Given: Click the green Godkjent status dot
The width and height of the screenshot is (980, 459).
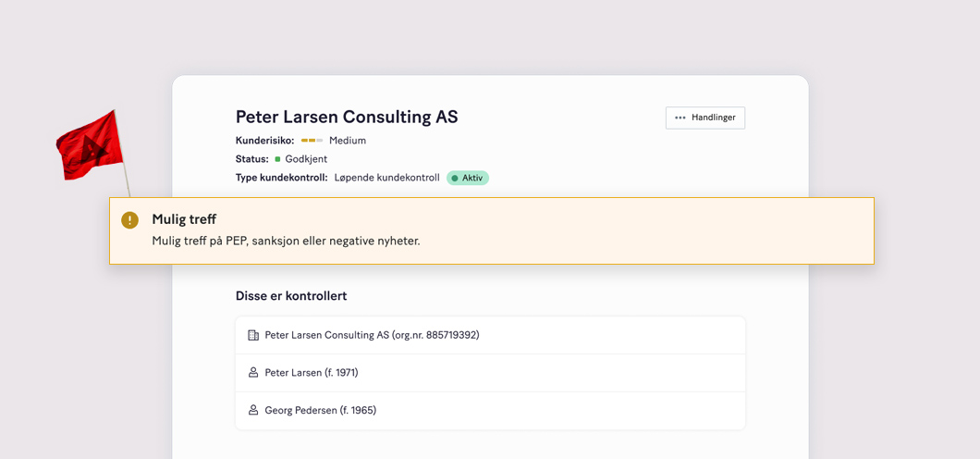Looking at the screenshot, I should (277, 159).
